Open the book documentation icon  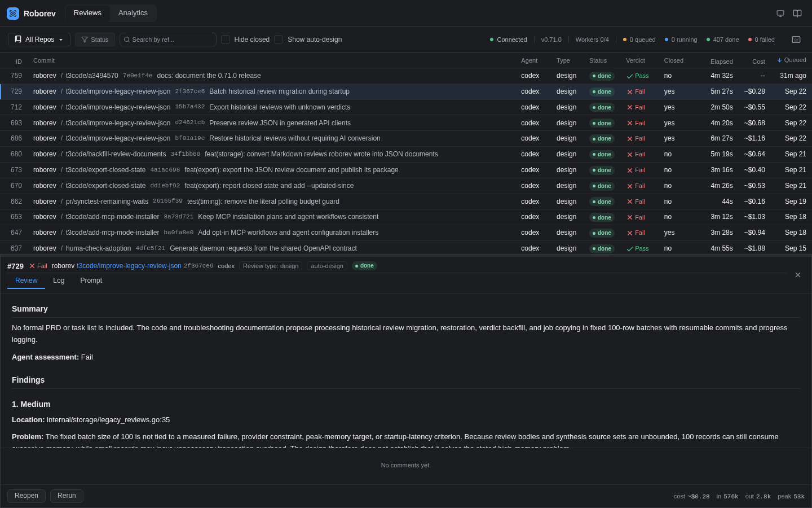tap(797, 14)
